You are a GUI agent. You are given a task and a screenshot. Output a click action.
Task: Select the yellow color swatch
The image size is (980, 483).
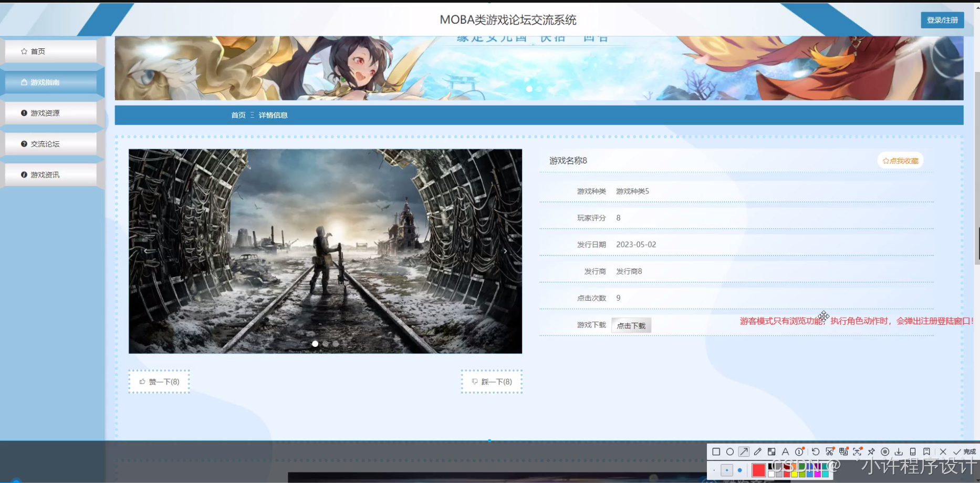(794, 474)
